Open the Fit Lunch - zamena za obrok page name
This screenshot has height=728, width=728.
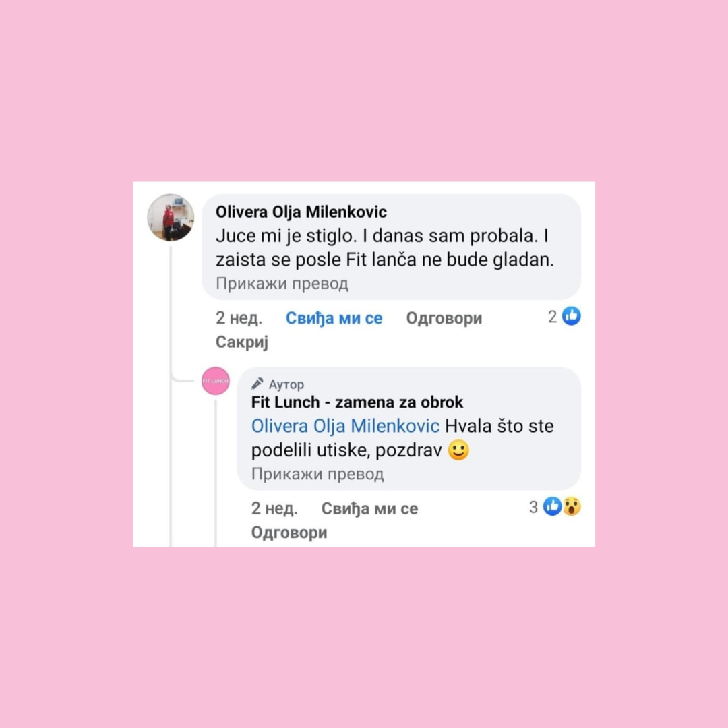click(x=357, y=402)
